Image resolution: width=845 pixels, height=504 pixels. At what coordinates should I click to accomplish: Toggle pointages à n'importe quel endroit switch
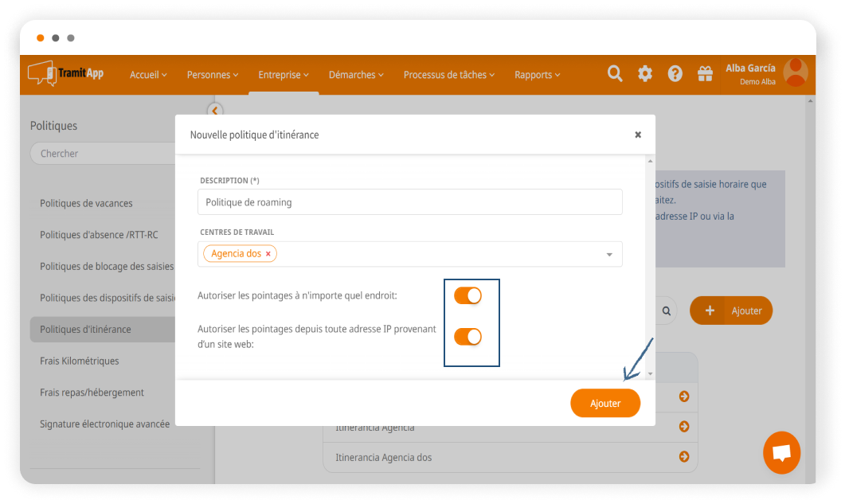click(467, 296)
